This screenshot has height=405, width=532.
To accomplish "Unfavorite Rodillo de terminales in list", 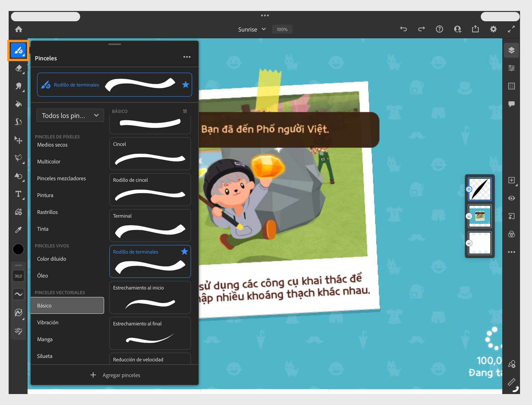I will (x=185, y=252).
